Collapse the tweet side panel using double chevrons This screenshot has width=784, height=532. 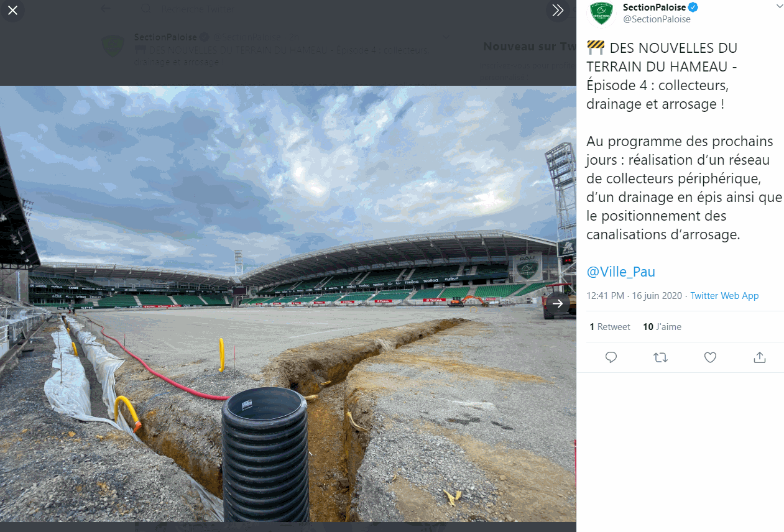click(x=557, y=11)
